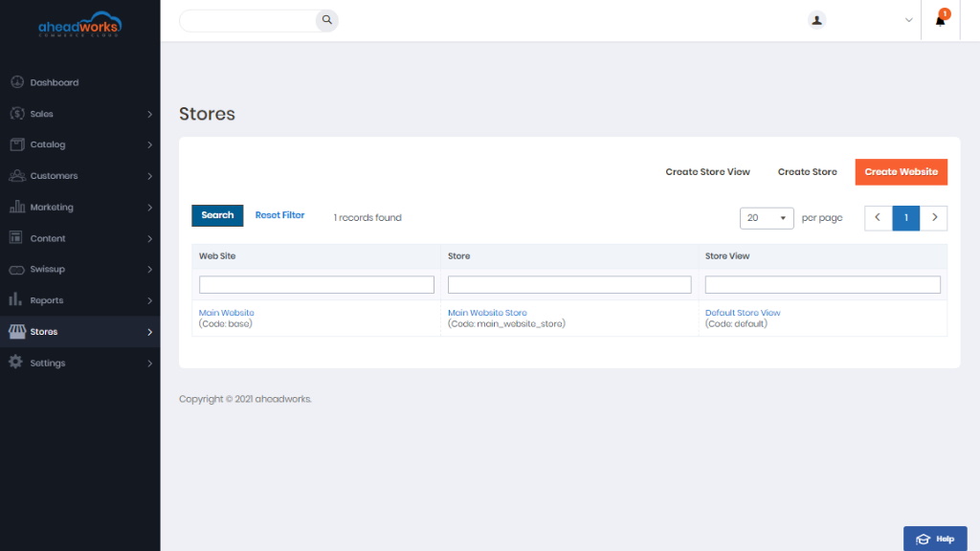Viewport: 980px width, 551px height.
Task: Open the account dropdown arrow
Action: point(909,20)
